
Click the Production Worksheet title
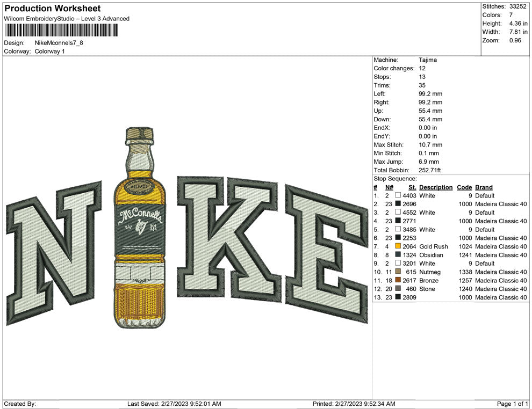pos(53,9)
